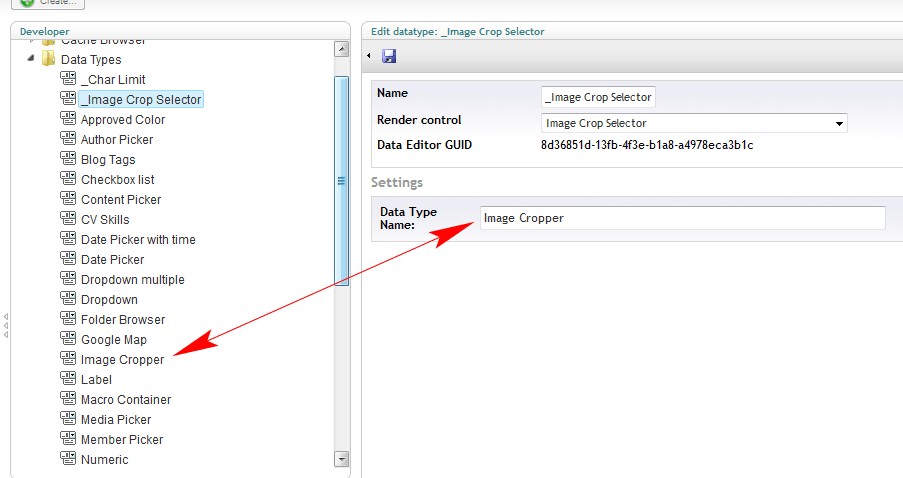The image size is (903, 478).
Task: Open Macro Container data type
Action: coord(126,400)
